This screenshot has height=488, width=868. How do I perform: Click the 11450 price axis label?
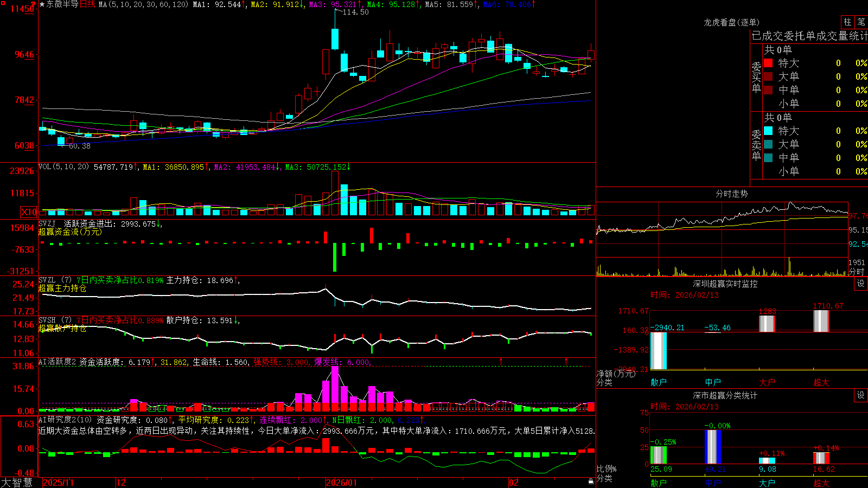click(23, 9)
